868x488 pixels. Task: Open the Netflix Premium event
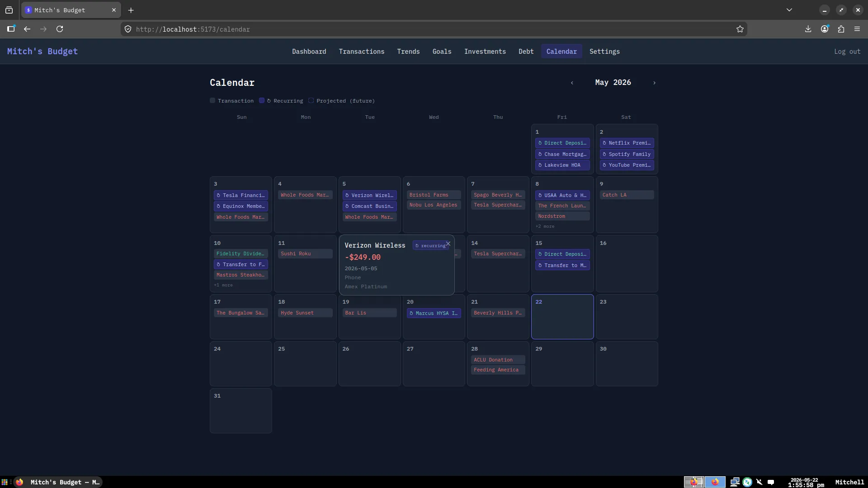pos(627,143)
